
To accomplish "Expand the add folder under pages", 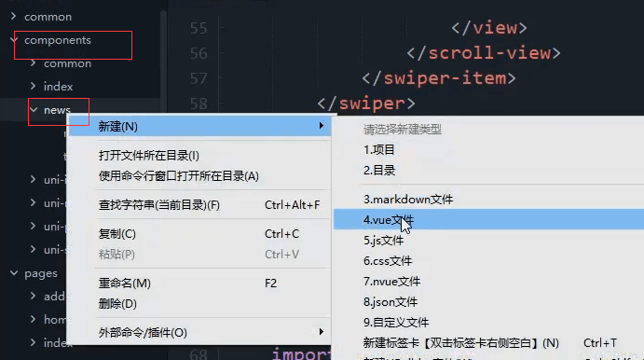I will pyautogui.click(x=33, y=296).
